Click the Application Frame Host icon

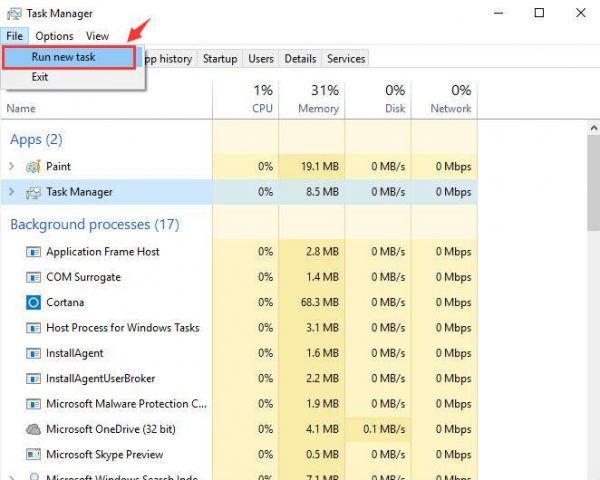33,252
